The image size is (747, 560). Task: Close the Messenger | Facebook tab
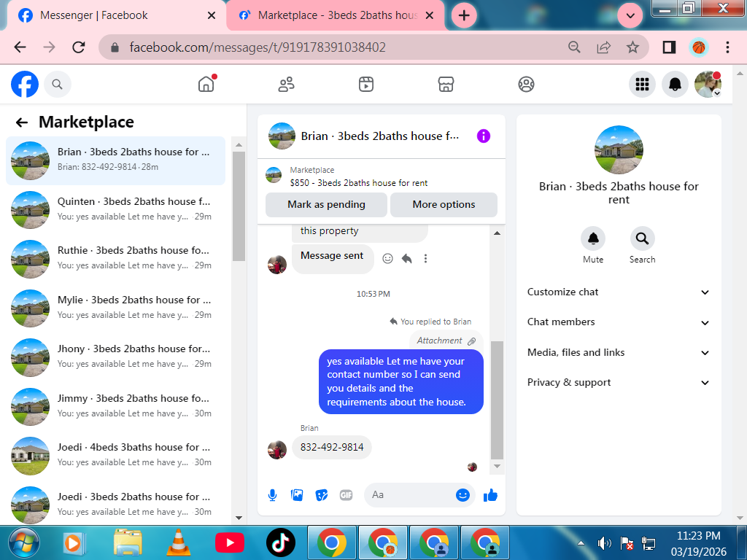click(212, 16)
